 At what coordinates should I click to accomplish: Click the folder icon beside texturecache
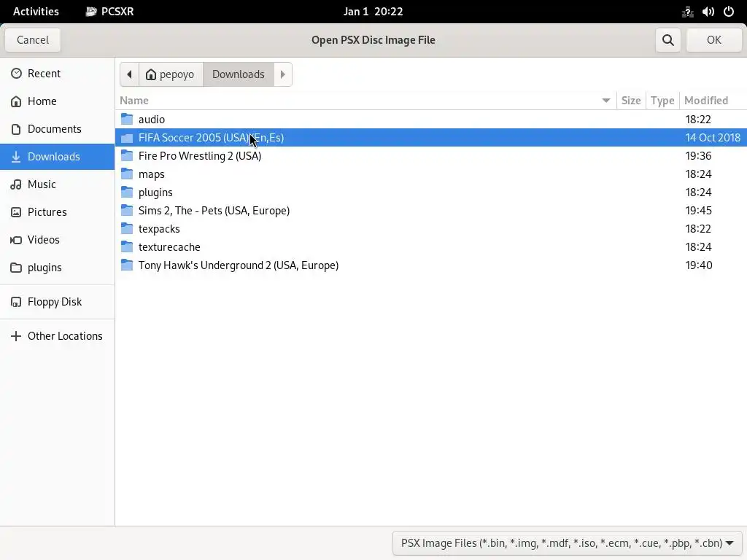coord(127,246)
